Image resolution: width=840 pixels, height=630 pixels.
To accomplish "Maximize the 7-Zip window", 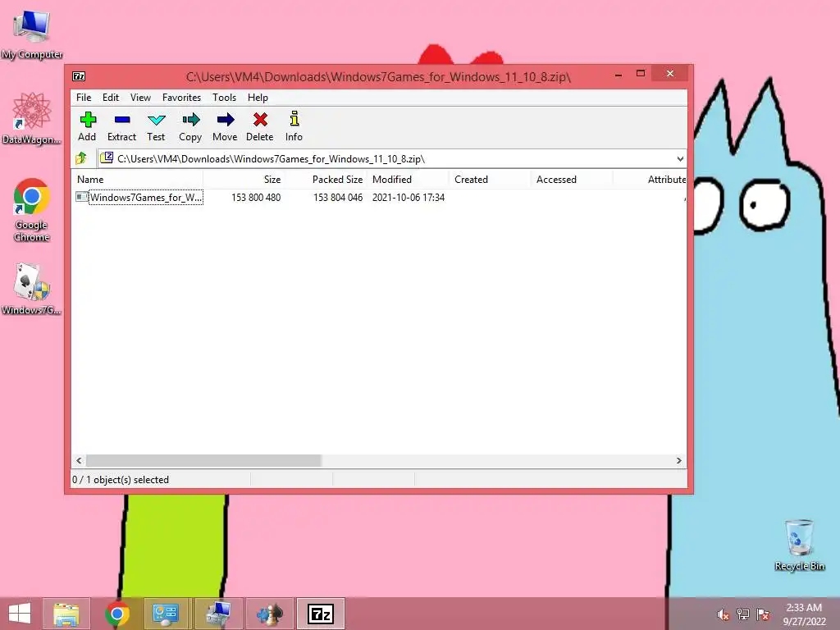I will pos(640,74).
